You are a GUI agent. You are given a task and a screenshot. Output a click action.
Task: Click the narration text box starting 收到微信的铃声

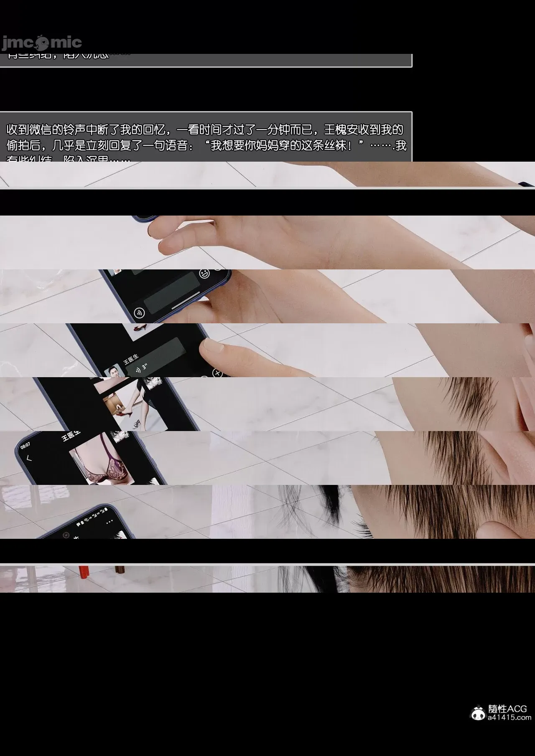(206, 138)
